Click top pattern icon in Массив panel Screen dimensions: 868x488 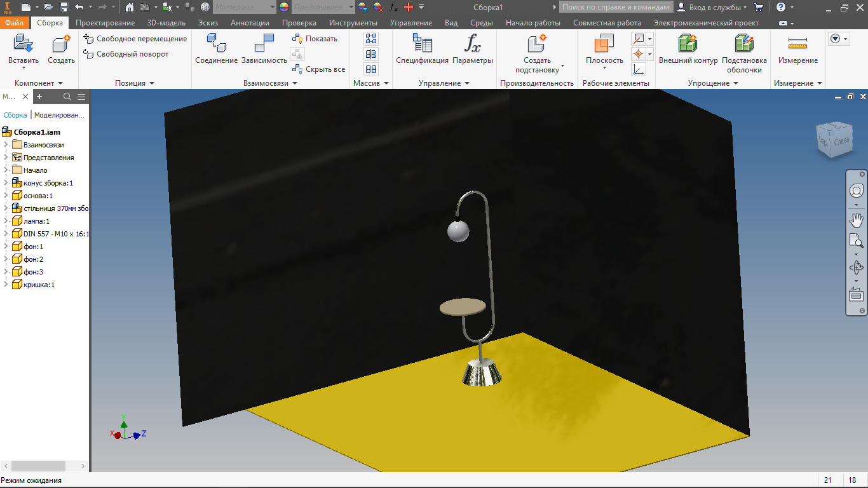pyautogui.click(x=371, y=39)
